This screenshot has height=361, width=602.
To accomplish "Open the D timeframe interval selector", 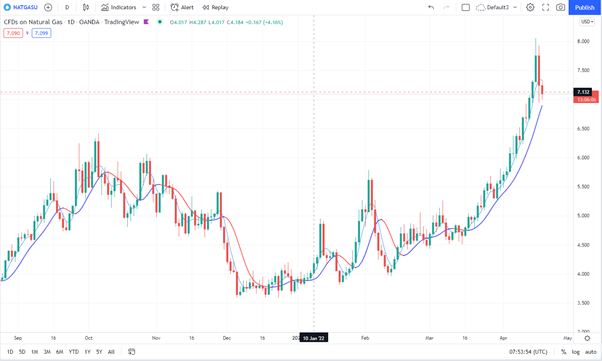I will pos(67,7).
